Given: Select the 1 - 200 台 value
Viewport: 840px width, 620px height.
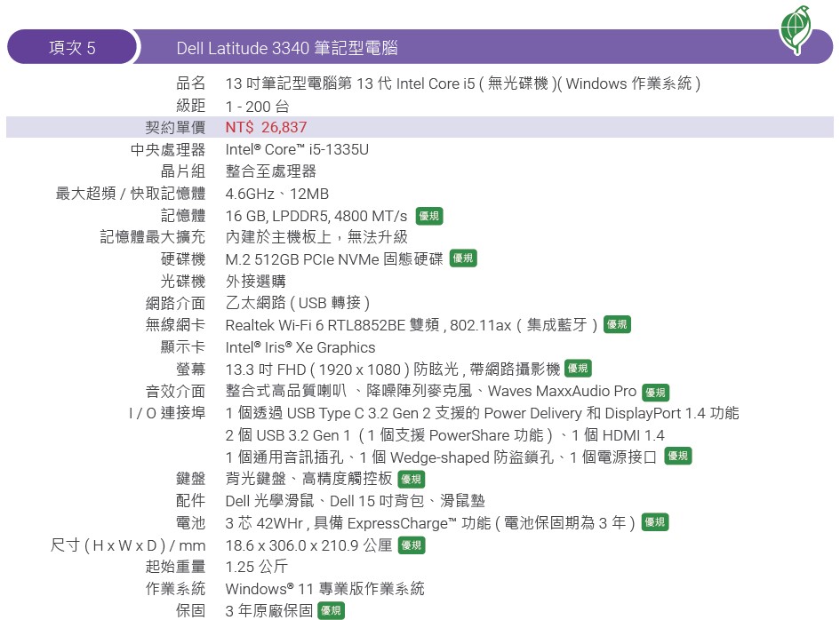Looking at the screenshot, I should [257, 107].
